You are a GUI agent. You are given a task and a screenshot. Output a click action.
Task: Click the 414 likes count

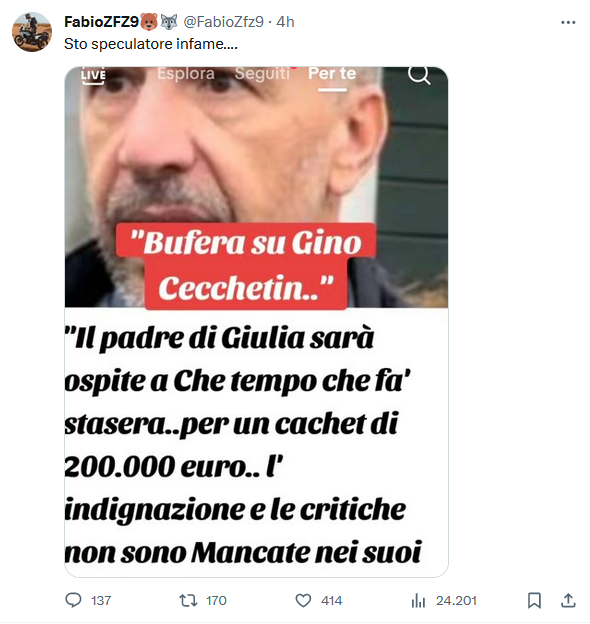tap(332, 601)
